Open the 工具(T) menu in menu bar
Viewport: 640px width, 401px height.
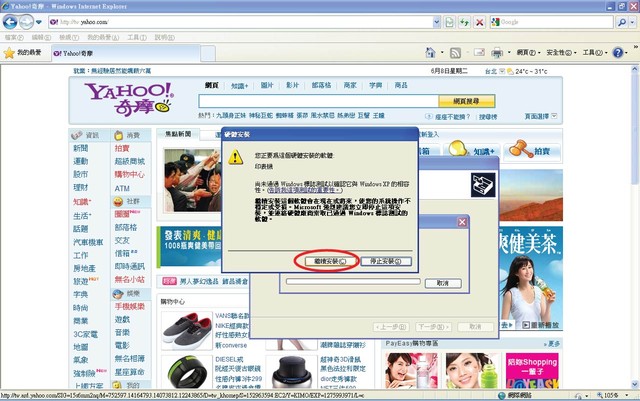point(137,38)
